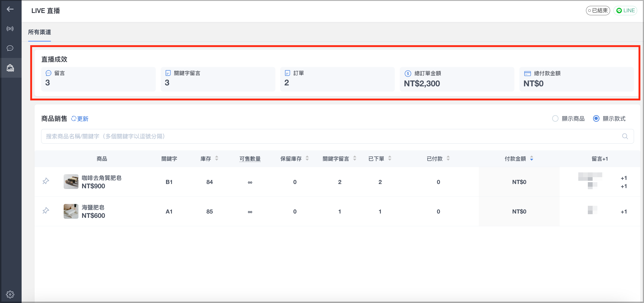Click the LINE channel badge

click(625, 10)
